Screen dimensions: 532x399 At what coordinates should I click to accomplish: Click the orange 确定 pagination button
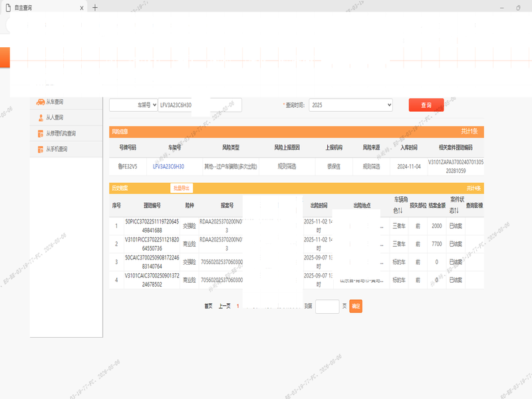[356, 307]
